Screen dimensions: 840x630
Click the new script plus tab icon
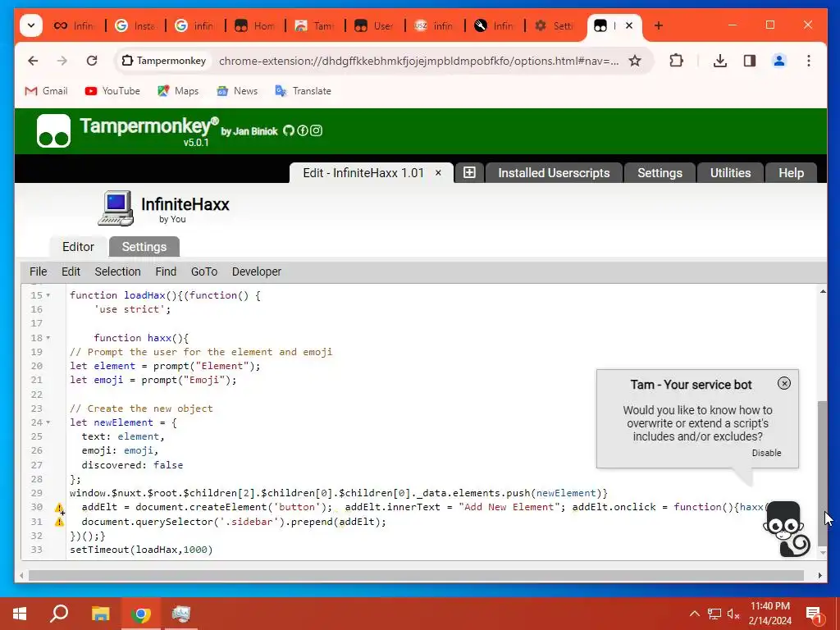pos(469,172)
